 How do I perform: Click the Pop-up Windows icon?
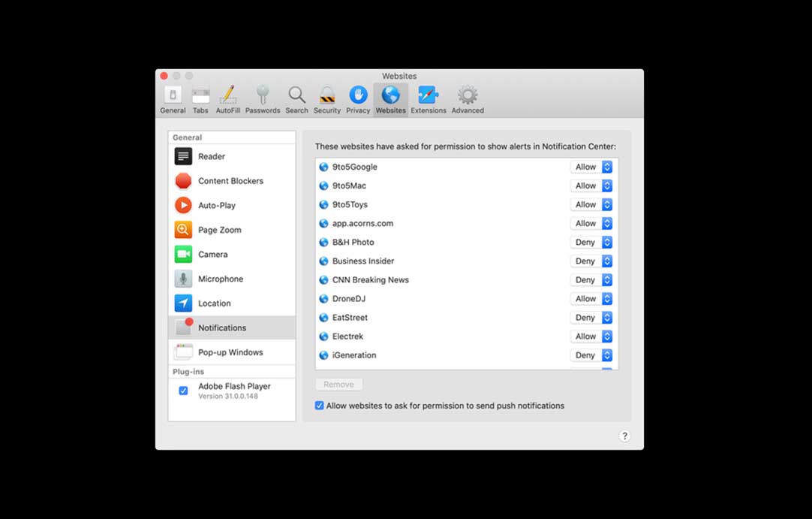tap(183, 352)
